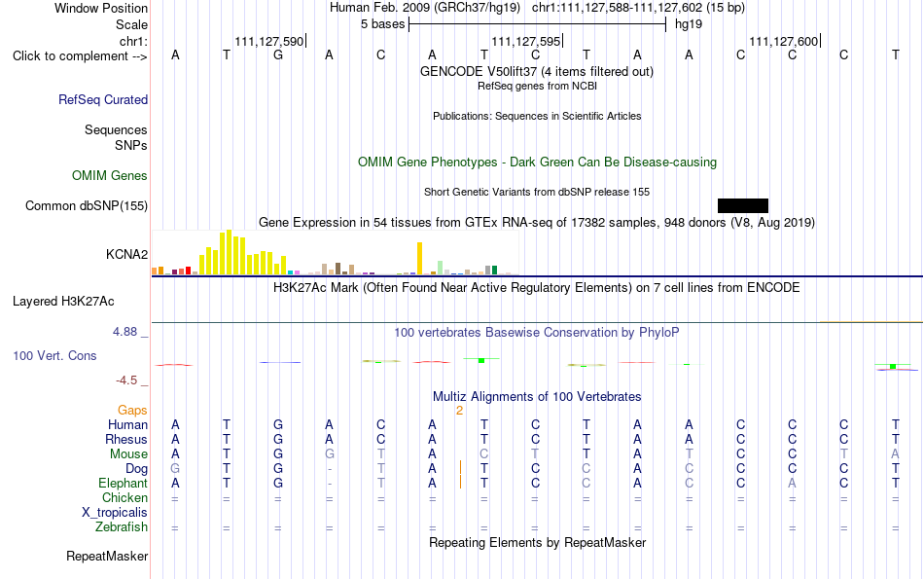
Task: Select the X_tropicalis species label
Action: click(115, 513)
